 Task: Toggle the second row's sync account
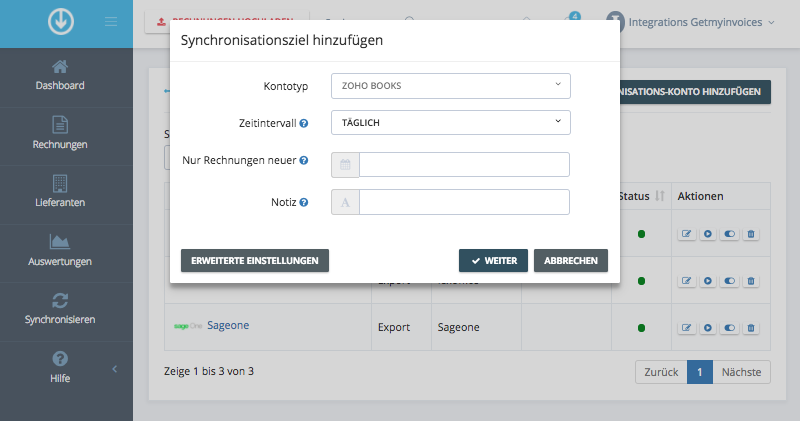click(x=729, y=281)
